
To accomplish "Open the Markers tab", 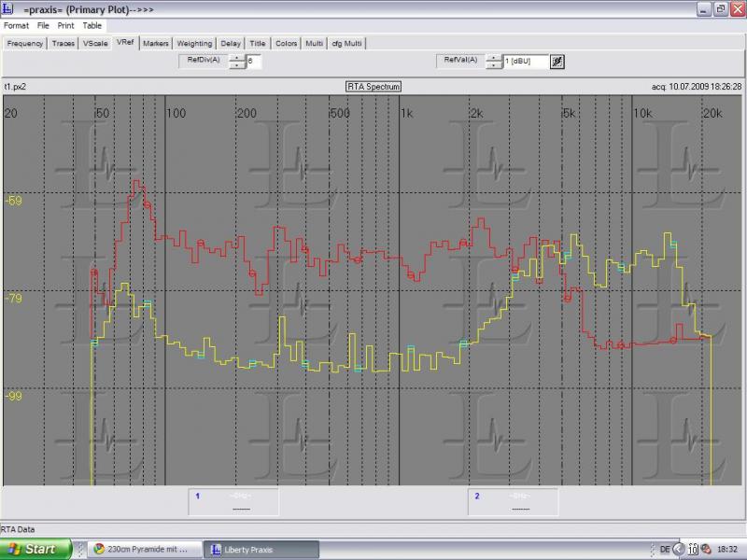I will tap(156, 44).
